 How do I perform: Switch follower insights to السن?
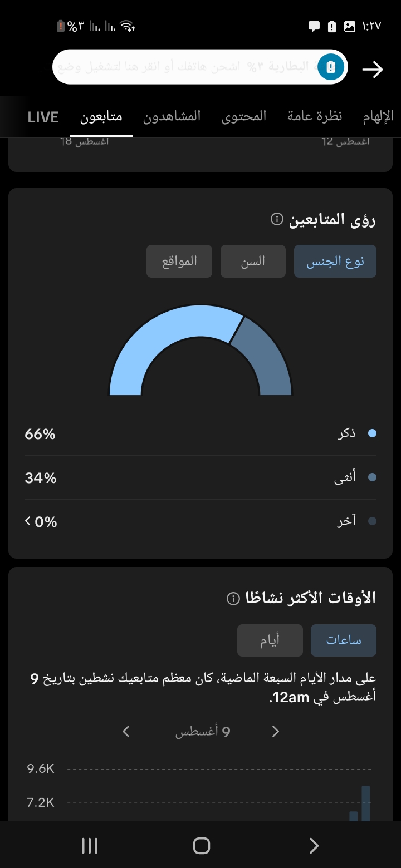[253, 262]
